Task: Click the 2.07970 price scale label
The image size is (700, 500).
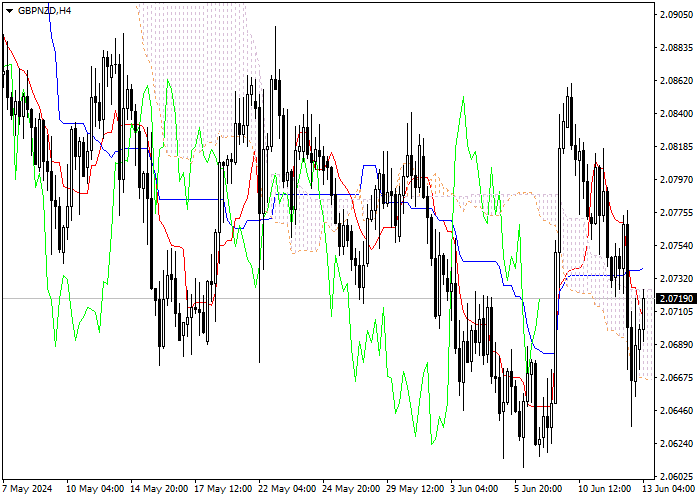Action: [x=676, y=179]
